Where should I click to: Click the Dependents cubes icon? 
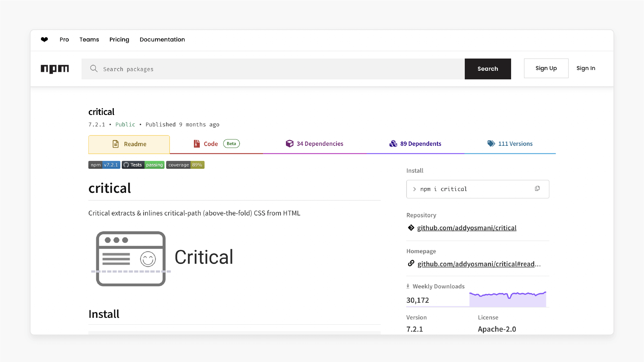coord(393,144)
